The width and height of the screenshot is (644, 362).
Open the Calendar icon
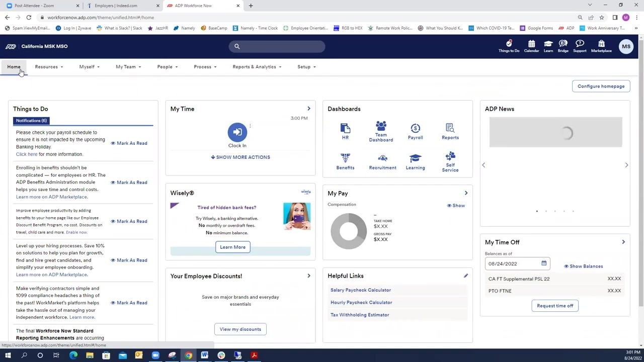(x=531, y=46)
